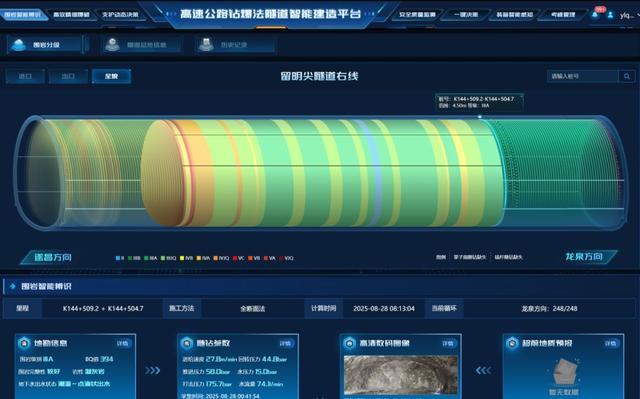Image resolution: width=640 pixels, height=399 pixels.
Task: Click the 地勘信息 card icon
Action: point(24,343)
